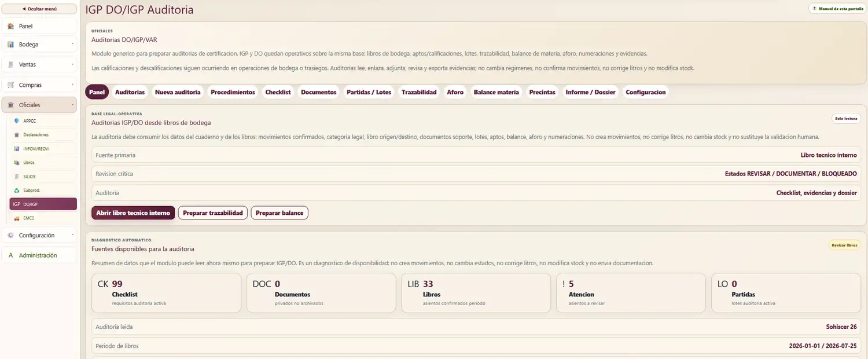Click the Bodega chart icon

[x=10, y=45]
